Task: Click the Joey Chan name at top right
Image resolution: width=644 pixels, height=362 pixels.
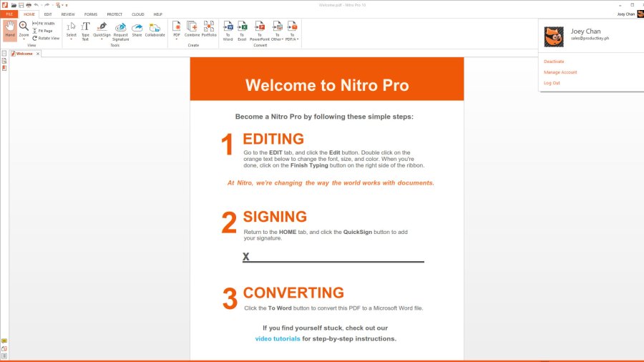Action: coord(625,14)
